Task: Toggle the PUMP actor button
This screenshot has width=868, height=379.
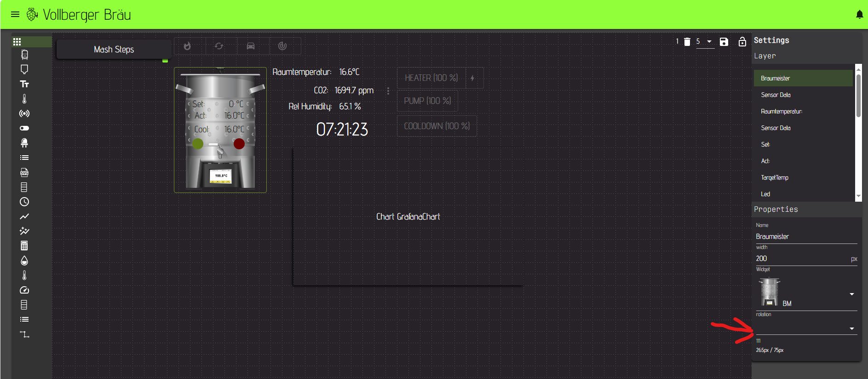Action: 427,101
